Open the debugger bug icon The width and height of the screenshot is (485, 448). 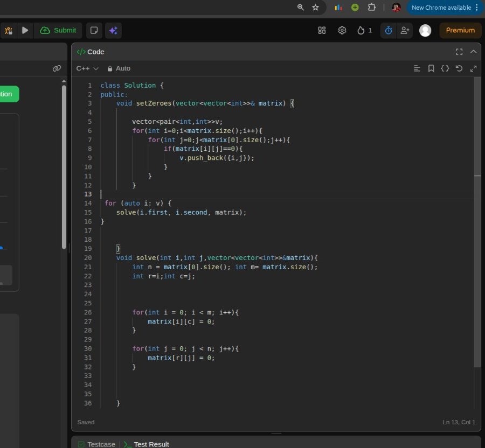8,30
